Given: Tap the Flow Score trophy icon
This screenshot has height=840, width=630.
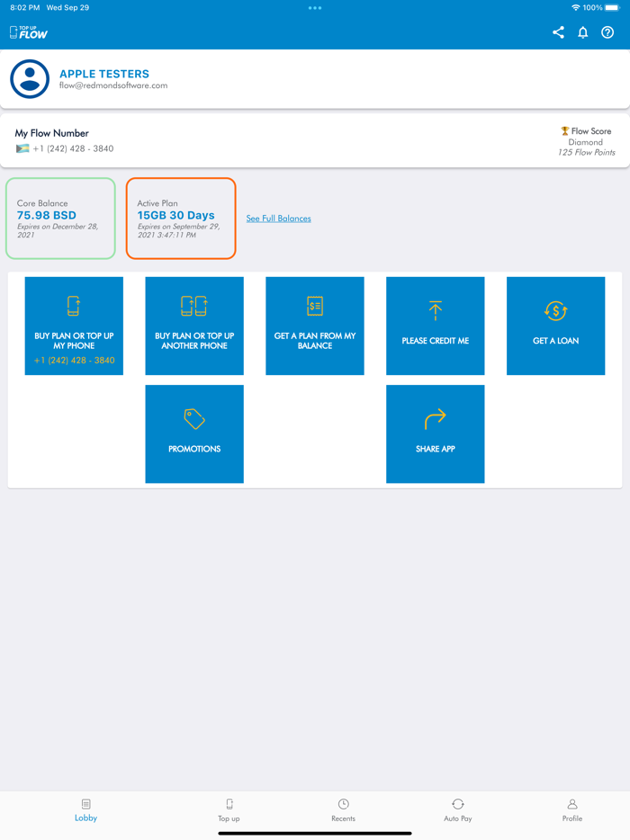Looking at the screenshot, I should [x=564, y=130].
